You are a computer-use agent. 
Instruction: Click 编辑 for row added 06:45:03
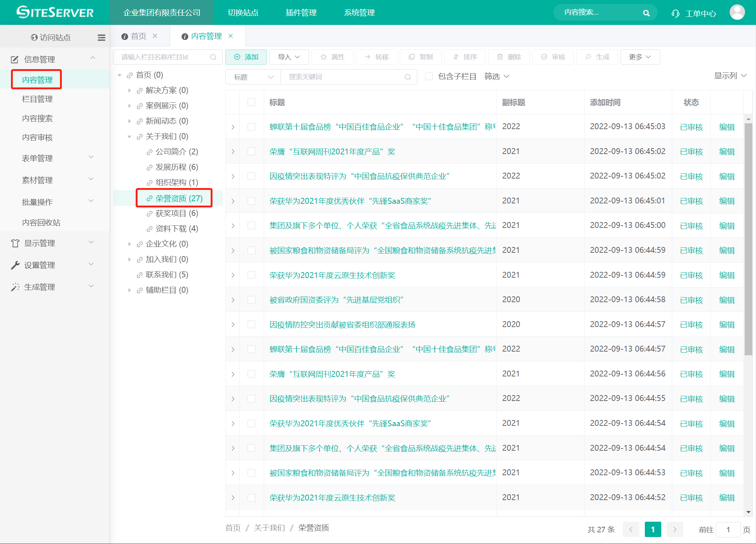pyautogui.click(x=727, y=127)
